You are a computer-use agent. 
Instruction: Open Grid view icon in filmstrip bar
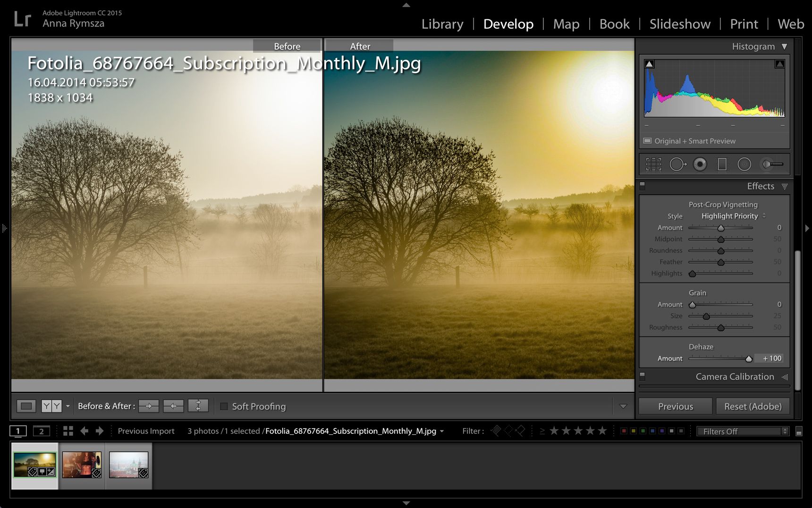tap(68, 431)
